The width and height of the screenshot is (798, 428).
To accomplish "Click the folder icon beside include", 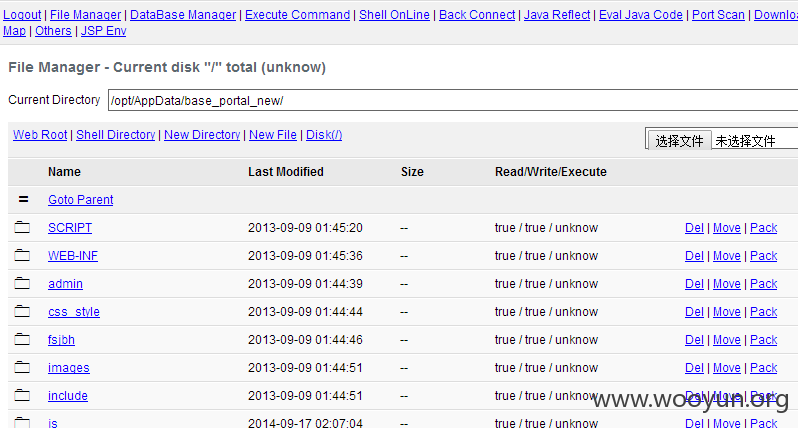I will click(22, 395).
